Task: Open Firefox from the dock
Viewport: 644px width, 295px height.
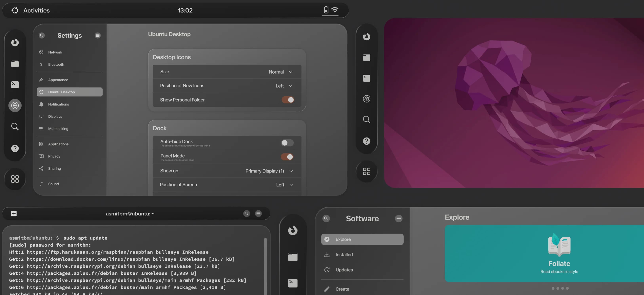Action: (15, 43)
